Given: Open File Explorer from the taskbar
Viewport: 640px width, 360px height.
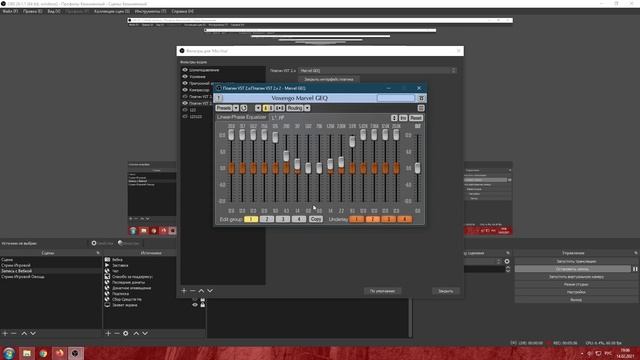Looking at the screenshot, I should click(x=27, y=353).
